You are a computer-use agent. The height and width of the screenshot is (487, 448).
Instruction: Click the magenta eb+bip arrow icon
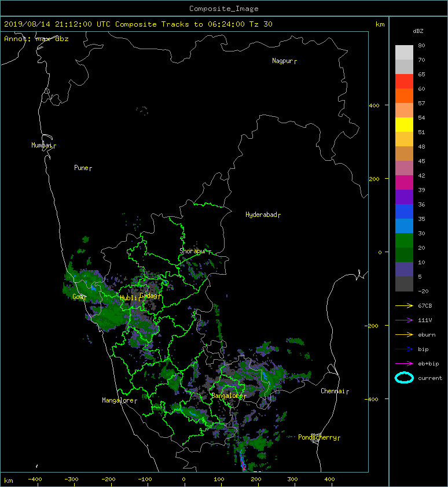[x=404, y=364]
